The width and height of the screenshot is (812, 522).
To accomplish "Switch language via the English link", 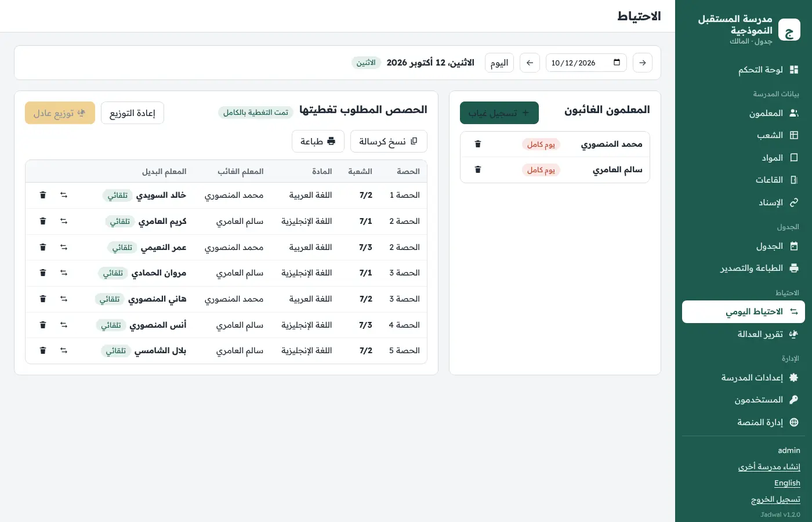I will click(x=787, y=483).
